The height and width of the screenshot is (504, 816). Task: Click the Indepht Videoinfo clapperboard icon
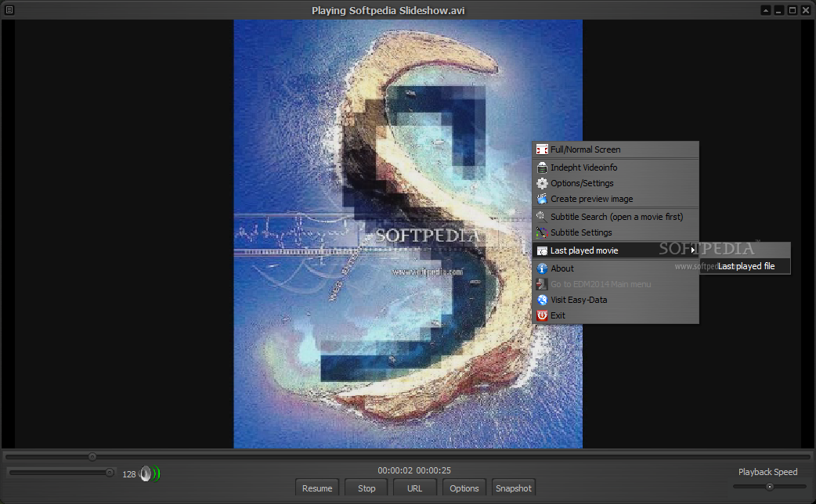(542, 167)
